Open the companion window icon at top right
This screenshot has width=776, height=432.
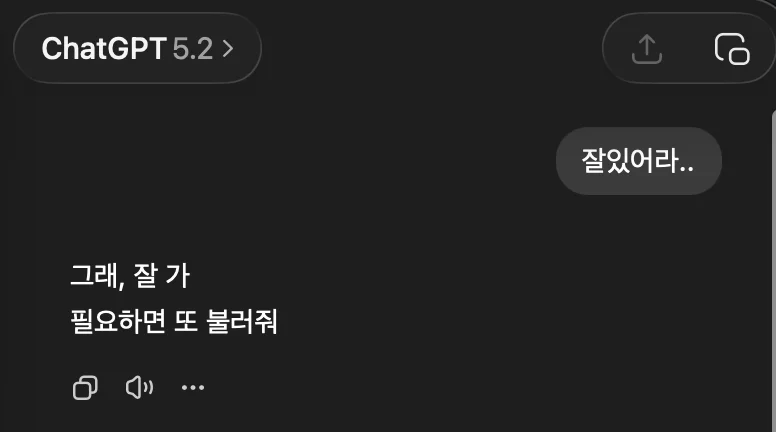click(732, 49)
